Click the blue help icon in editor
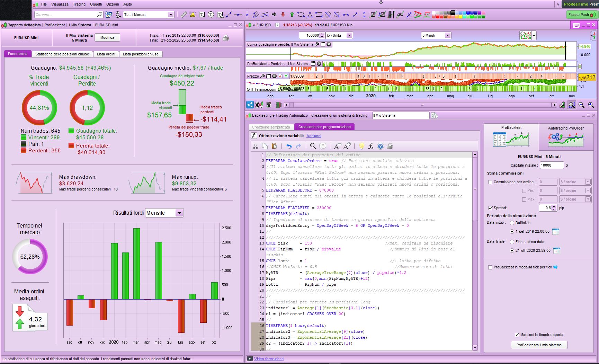This screenshot has height=364, width=599. [381, 146]
